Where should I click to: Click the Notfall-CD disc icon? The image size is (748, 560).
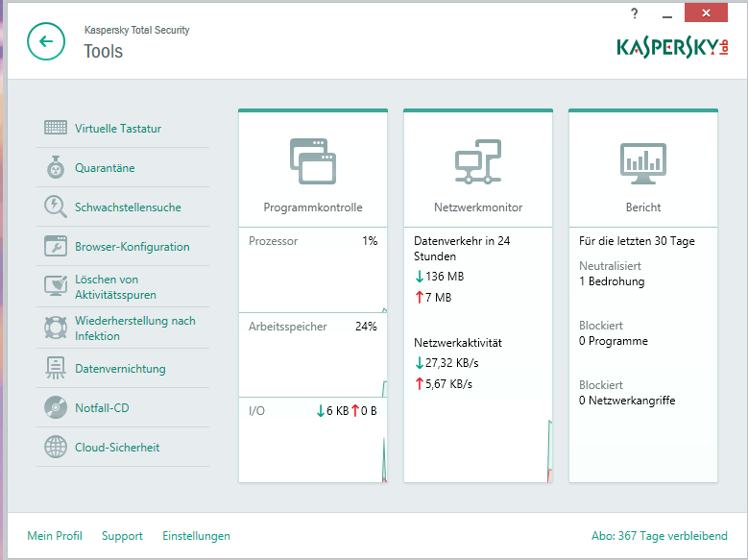pos(56,407)
